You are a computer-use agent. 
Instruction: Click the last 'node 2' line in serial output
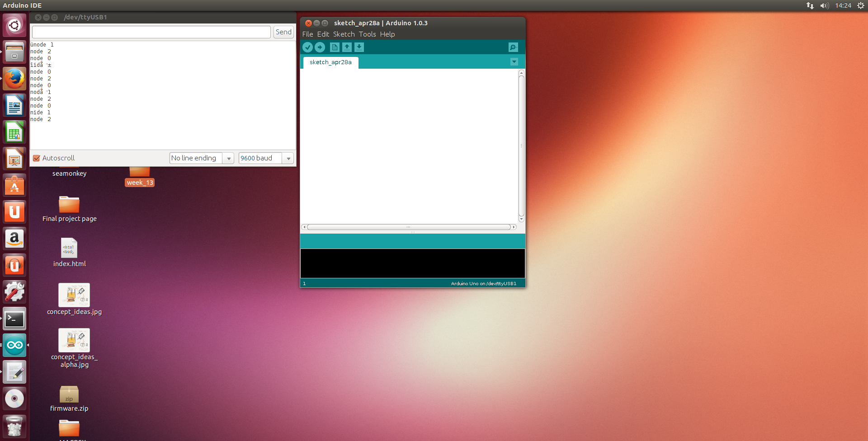[41, 119]
